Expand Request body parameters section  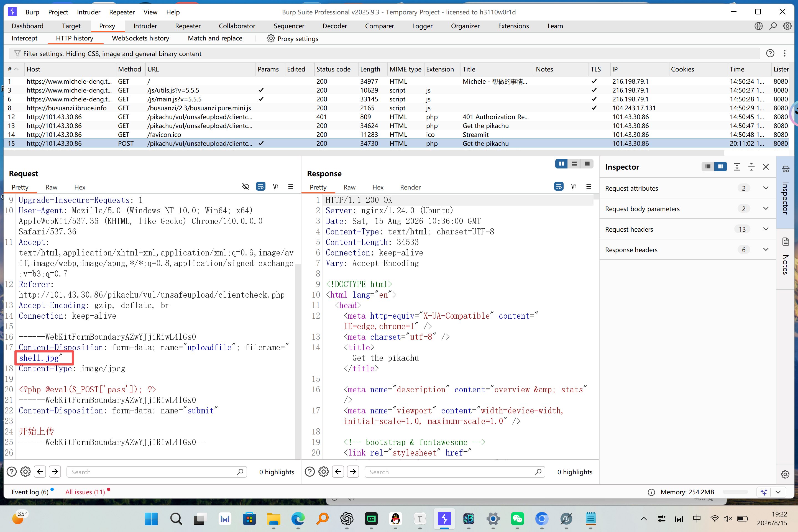(x=687, y=209)
